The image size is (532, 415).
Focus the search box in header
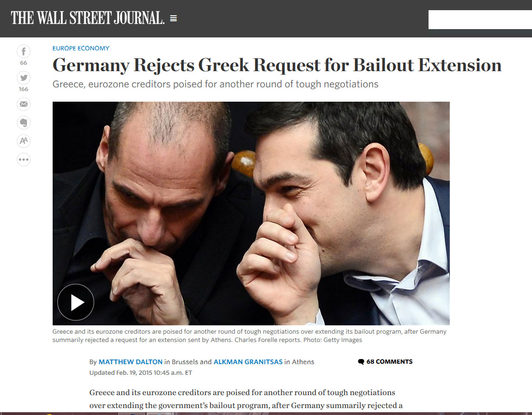tap(480, 19)
